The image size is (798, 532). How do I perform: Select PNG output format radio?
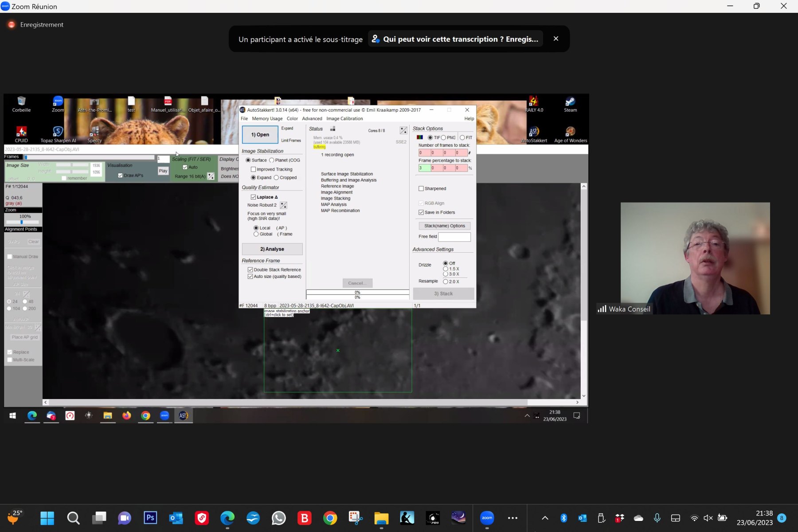click(444, 138)
